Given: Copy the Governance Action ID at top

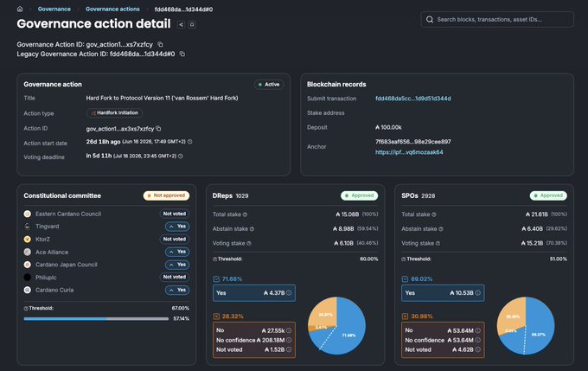Looking at the screenshot, I should pyautogui.click(x=160, y=44).
